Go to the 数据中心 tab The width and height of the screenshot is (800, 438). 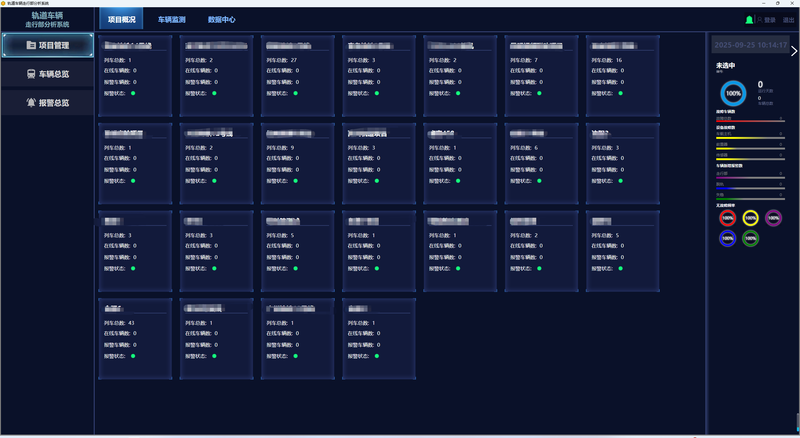click(x=221, y=19)
